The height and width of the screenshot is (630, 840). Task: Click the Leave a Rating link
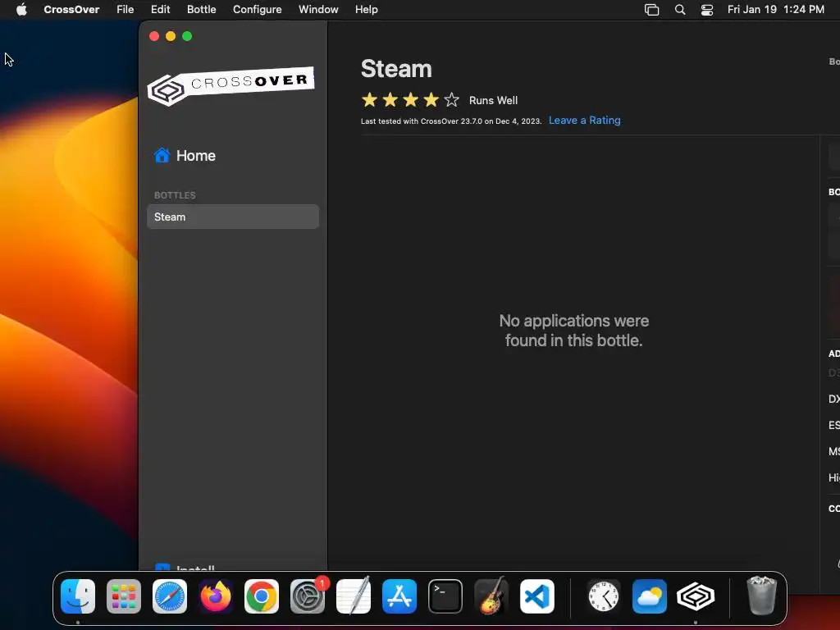click(x=584, y=120)
